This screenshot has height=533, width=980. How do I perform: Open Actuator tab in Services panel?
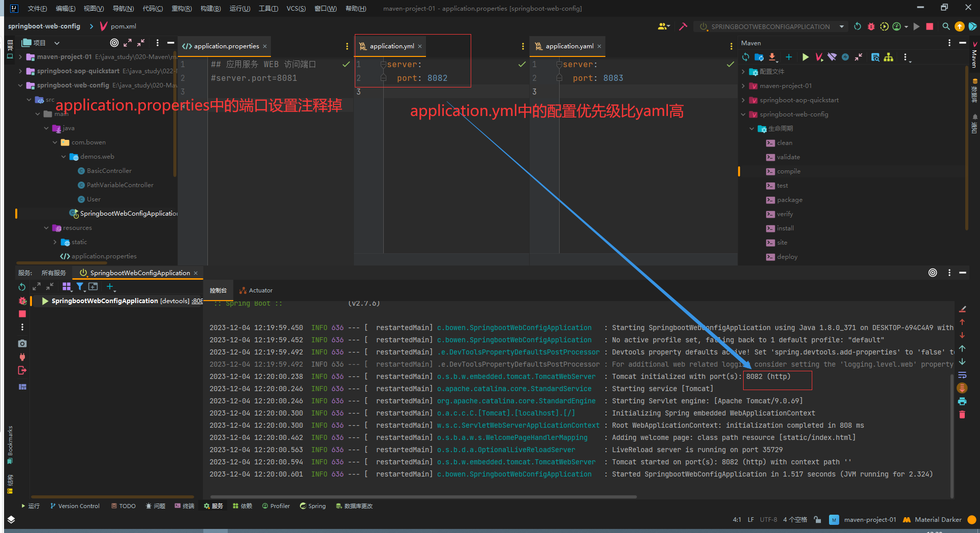click(x=256, y=290)
